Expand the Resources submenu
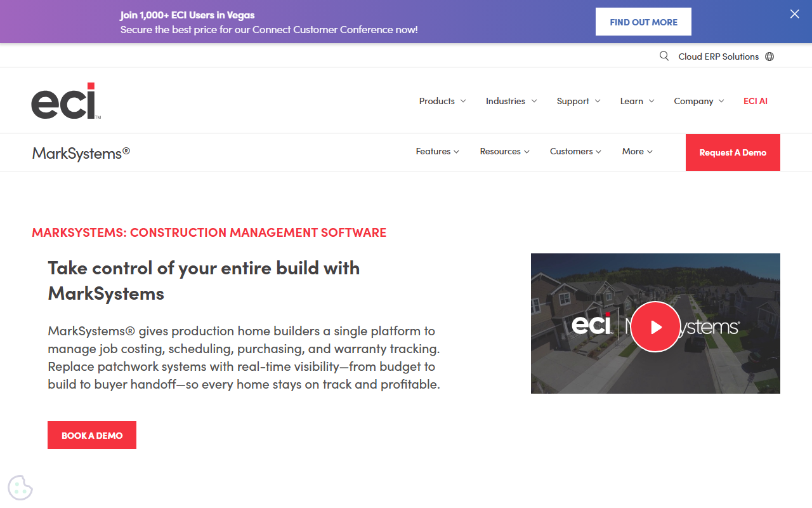This screenshot has width=812, height=508. pyautogui.click(x=504, y=151)
